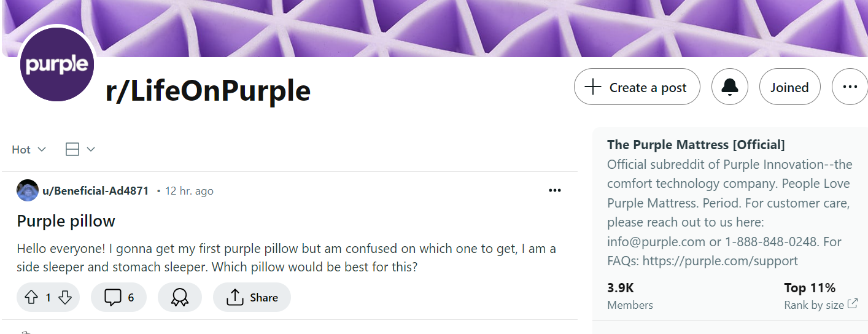Click the r/LifeOnPurple community title
The height and width of the screenshot is (334, 868).
(208, 91)
